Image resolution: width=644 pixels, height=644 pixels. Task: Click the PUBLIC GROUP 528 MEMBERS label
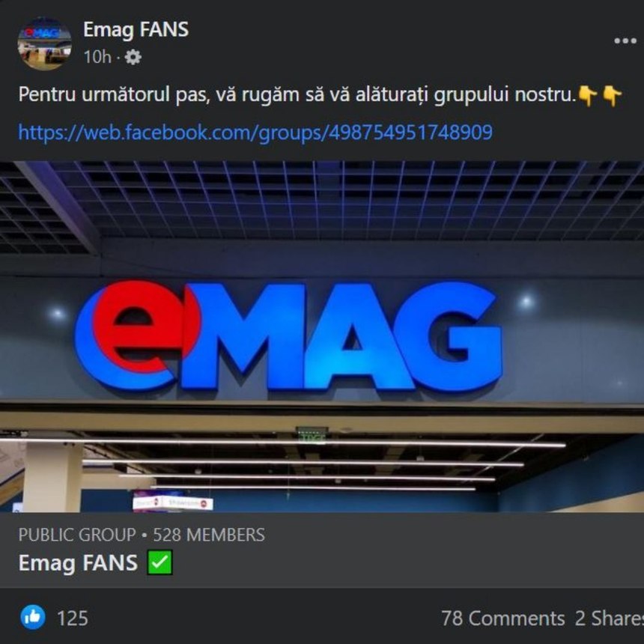tap(142, 535)
